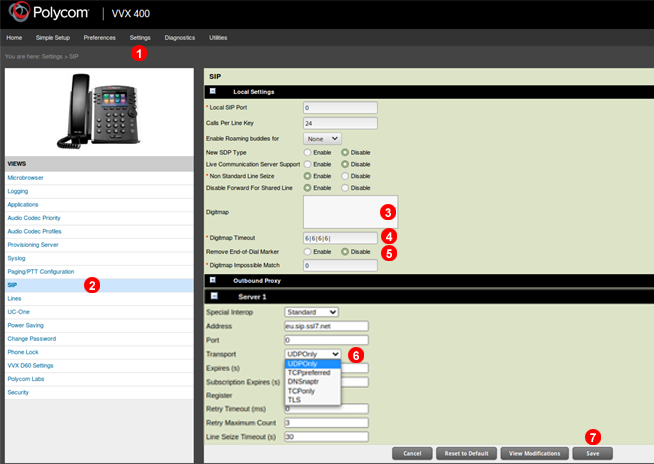The height and width of the screenshot is (464, 654).
Task: Open Enable Roaming buddies dropdown
Action: tap(322, 139)
